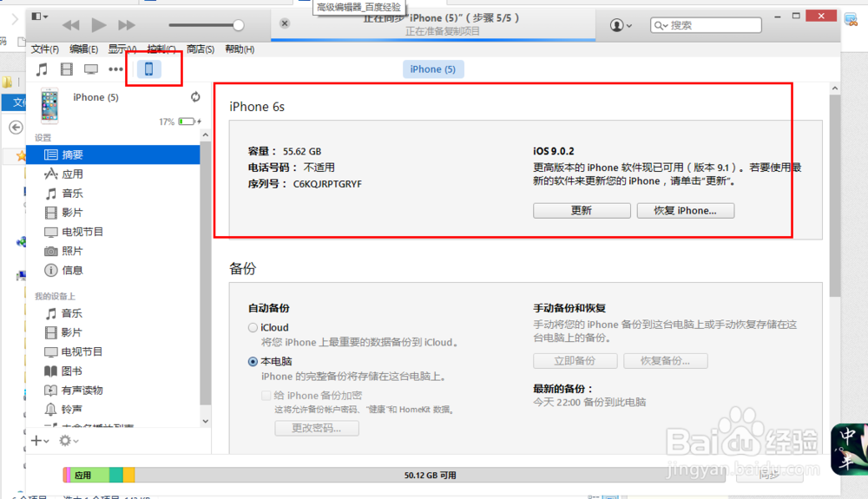This screenshot has width=868, height=499.
Task: Adjust the volume slider knob
Action: (238, 25)
